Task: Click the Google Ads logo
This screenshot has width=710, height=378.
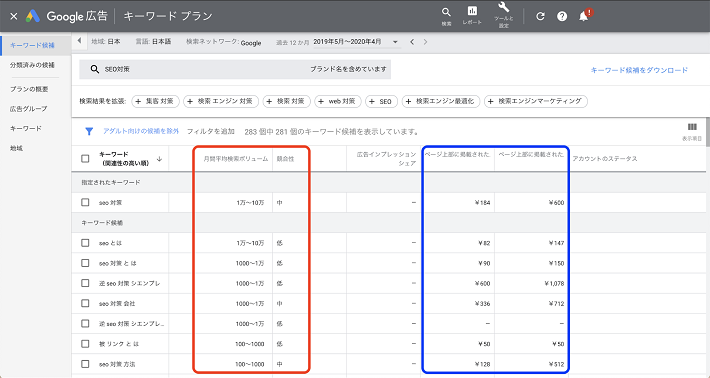Action: click(x=33, y=16)
